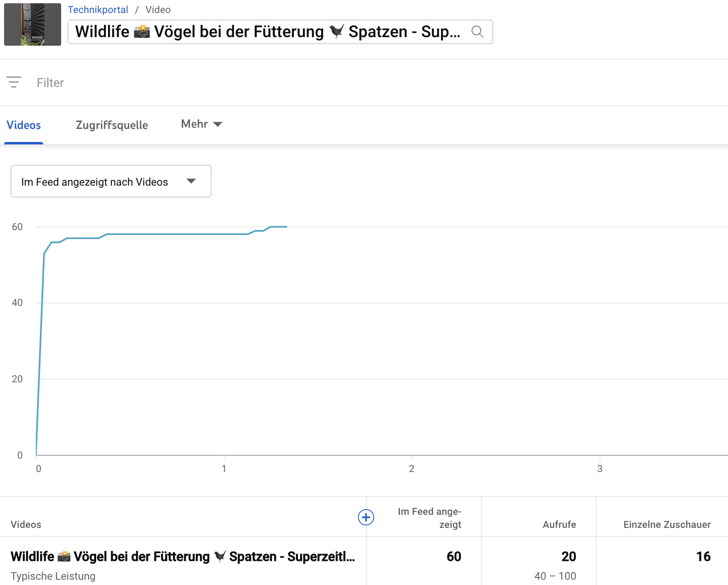728x585 pixels.
Task: Click the end of the blue chart line
Action: pyautogui.click(x=286, y=227)
